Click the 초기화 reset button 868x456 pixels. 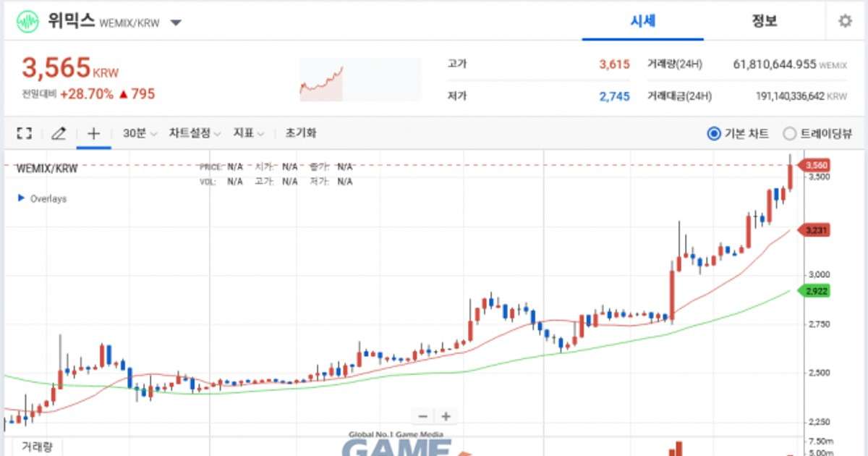(301, 133)
